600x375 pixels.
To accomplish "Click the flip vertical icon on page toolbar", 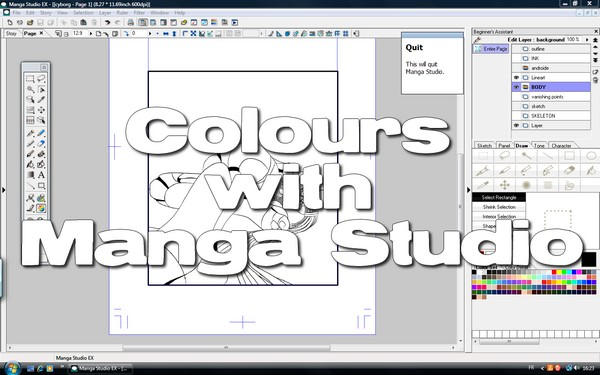I will [174, 34].
